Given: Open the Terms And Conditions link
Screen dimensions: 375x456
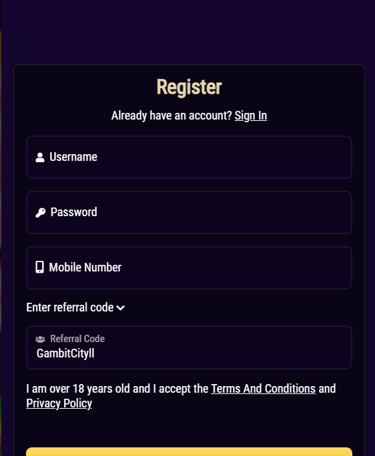Looking at the screenshot, I should coord(263,389).
